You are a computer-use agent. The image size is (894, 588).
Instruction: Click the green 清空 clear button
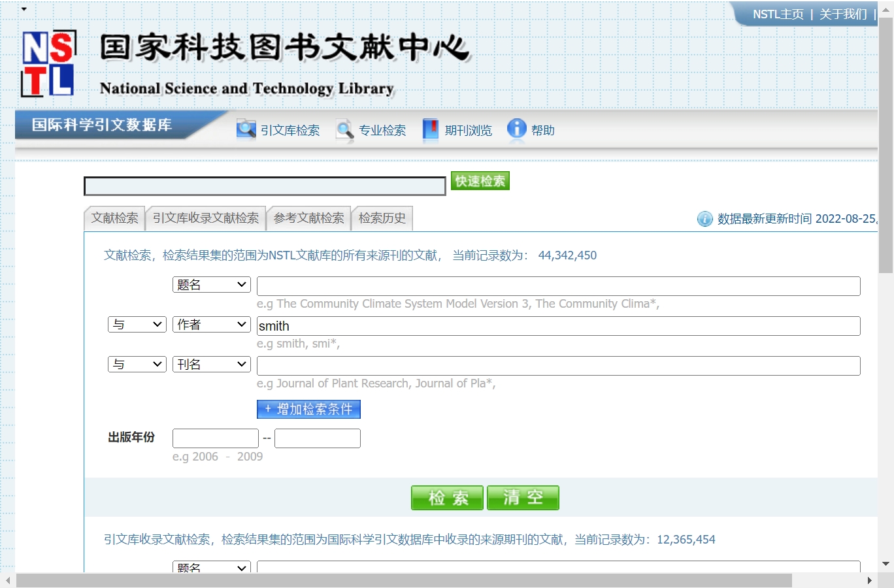pos(523,498)
